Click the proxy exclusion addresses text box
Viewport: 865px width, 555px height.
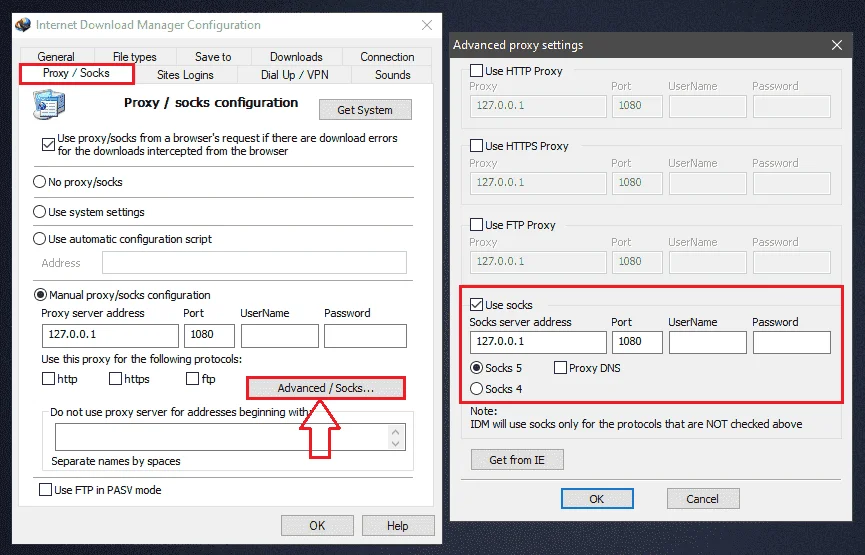(x=221, y=437)
